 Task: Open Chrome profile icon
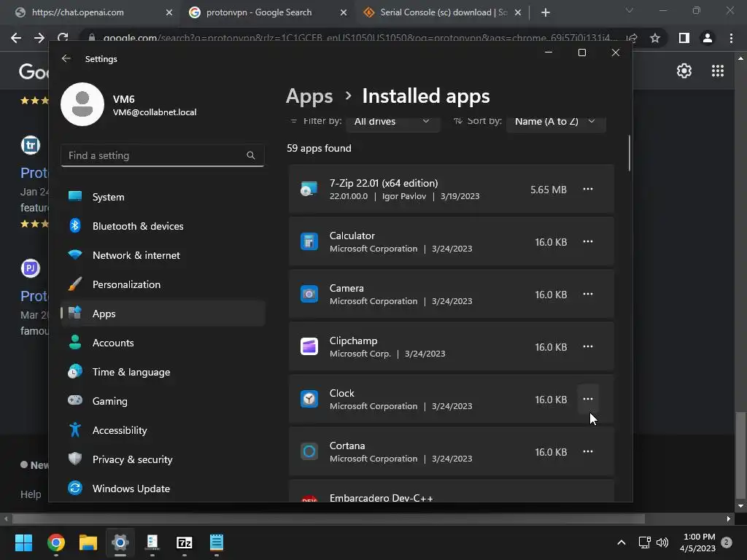point(708,38)
